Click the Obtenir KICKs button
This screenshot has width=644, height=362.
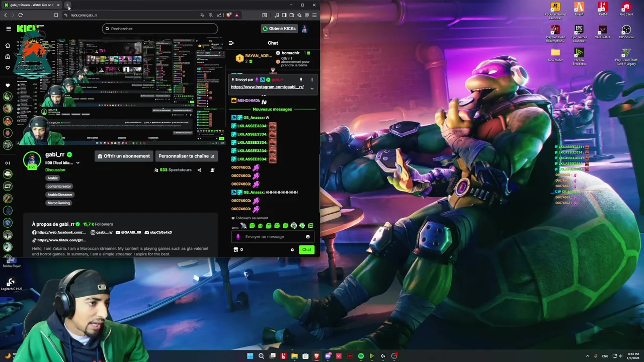(x=279, y=29)
